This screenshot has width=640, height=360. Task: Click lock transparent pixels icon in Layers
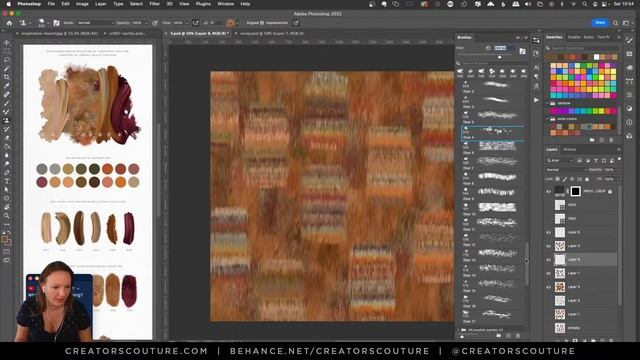(558, 179)
